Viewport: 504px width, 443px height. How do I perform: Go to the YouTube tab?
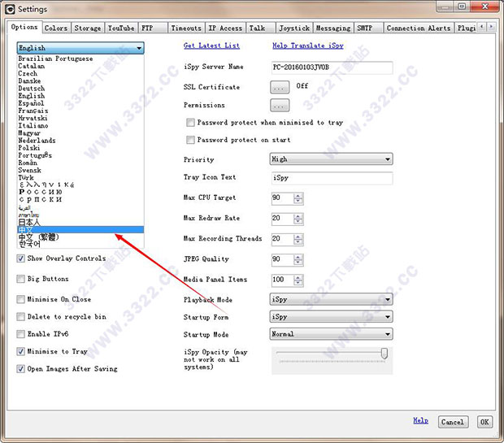click(x=121, y=28)
